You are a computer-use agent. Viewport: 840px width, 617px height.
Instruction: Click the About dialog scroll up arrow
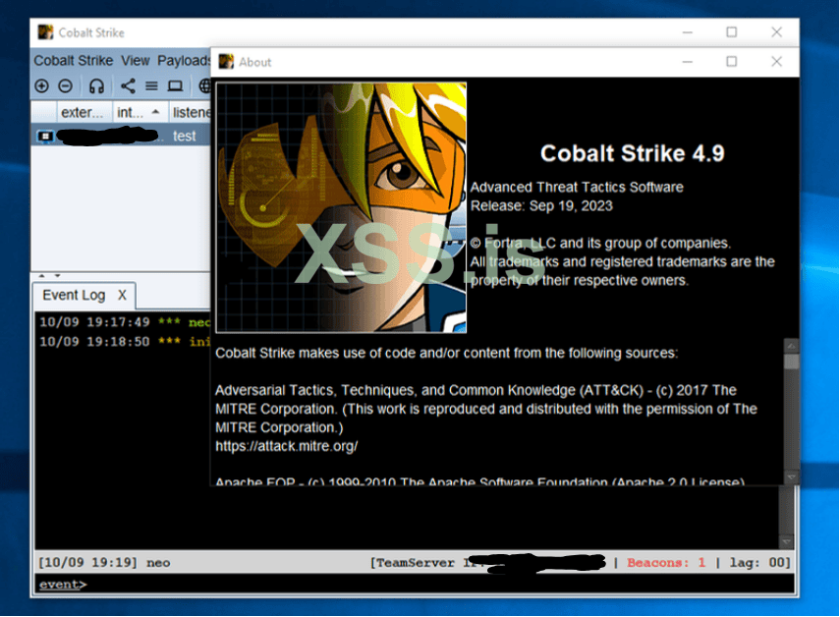pos(791,346)
